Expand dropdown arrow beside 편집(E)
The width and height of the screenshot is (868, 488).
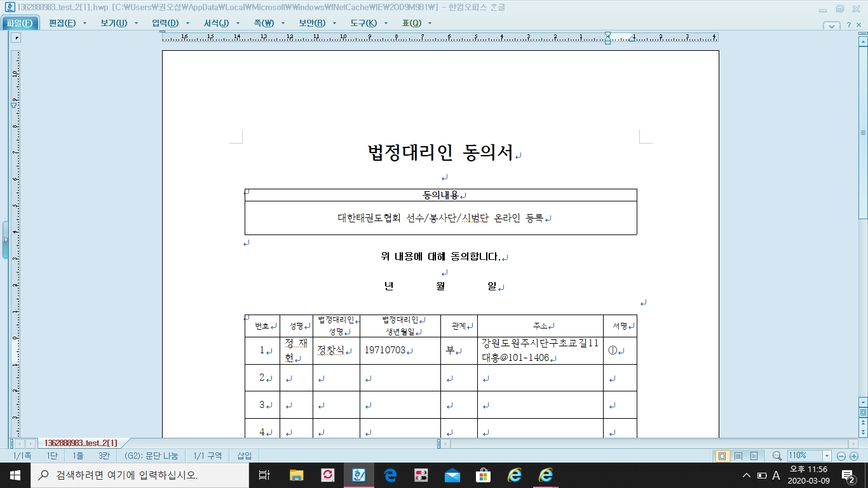[85, 24]
